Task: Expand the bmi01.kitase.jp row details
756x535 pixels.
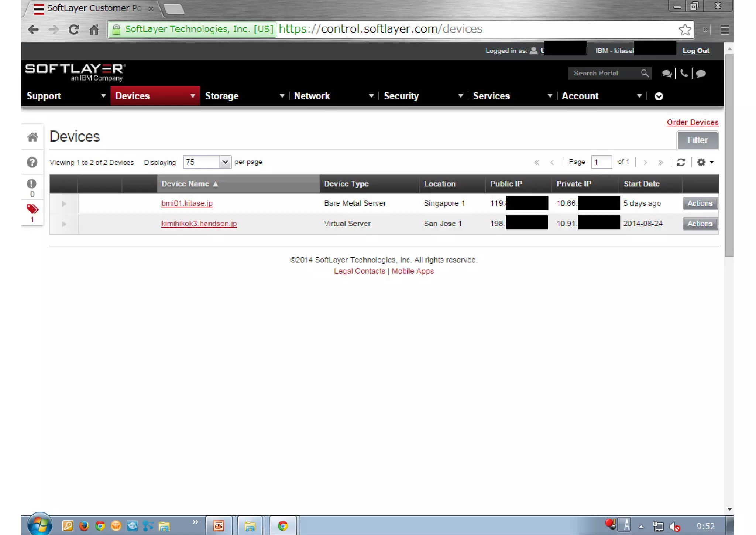Action: pos(64,204)
